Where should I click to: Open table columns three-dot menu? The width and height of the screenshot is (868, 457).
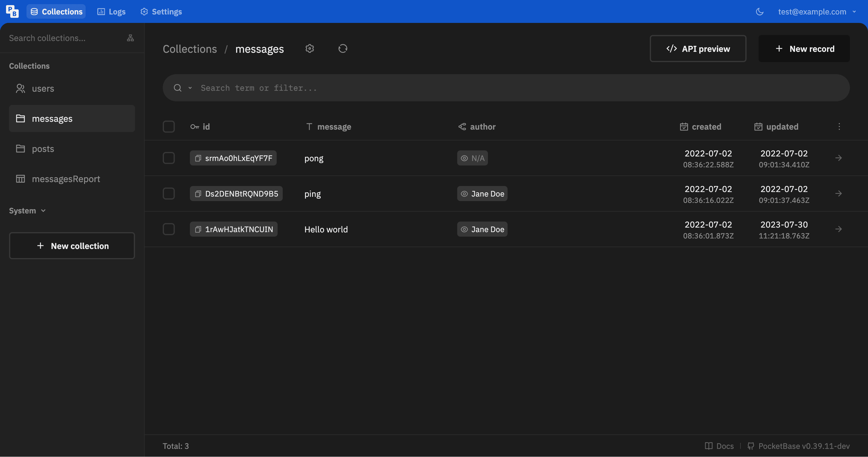[x=839, y=126]
